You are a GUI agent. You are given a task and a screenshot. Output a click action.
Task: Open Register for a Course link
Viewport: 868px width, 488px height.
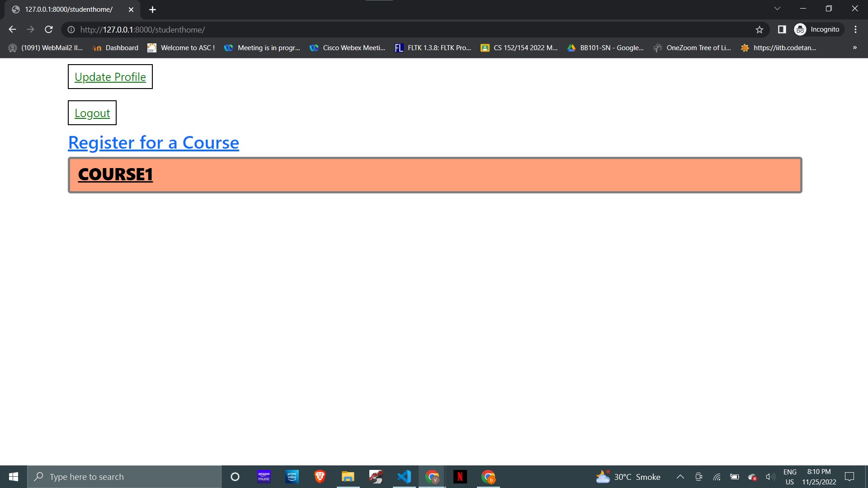153,143
